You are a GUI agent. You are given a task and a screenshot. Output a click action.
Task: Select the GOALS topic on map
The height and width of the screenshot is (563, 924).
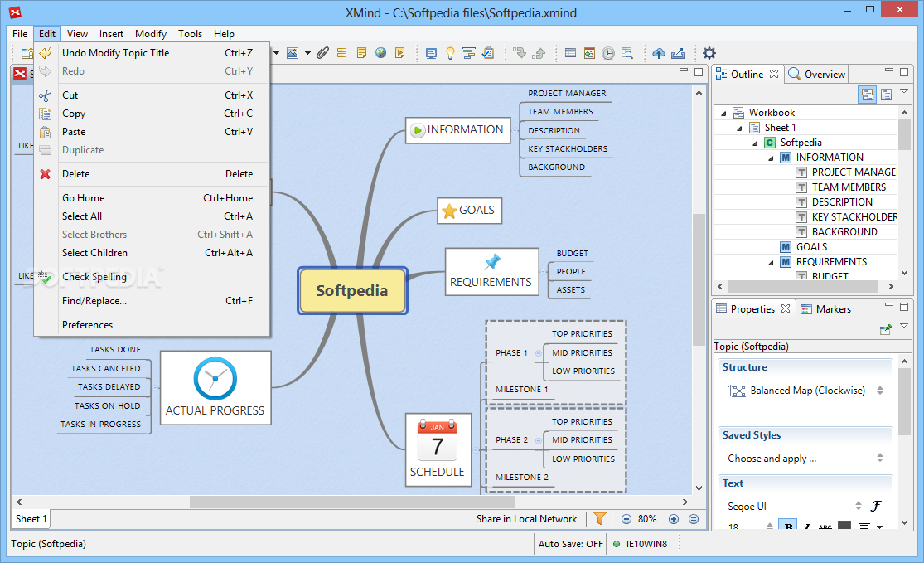click(470, 211)
